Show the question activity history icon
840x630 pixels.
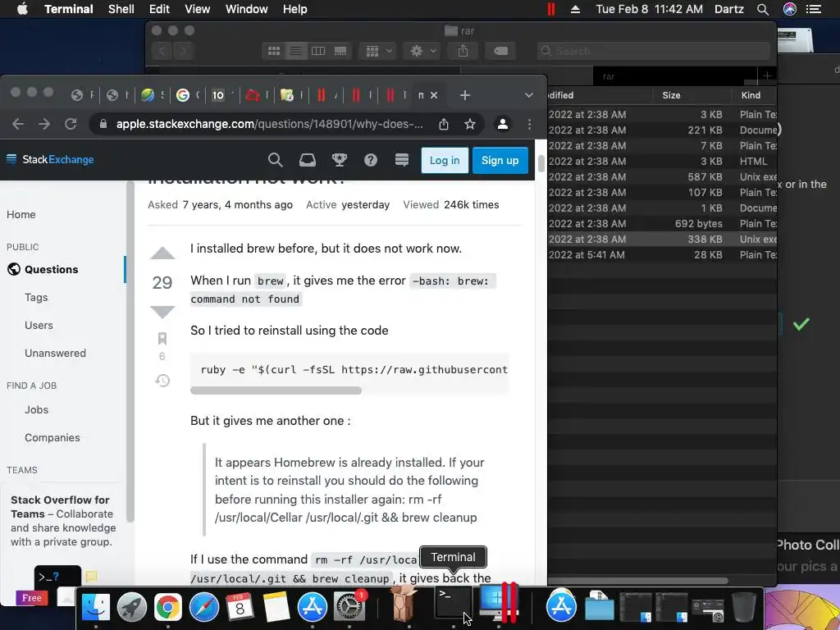coord(162,381)
